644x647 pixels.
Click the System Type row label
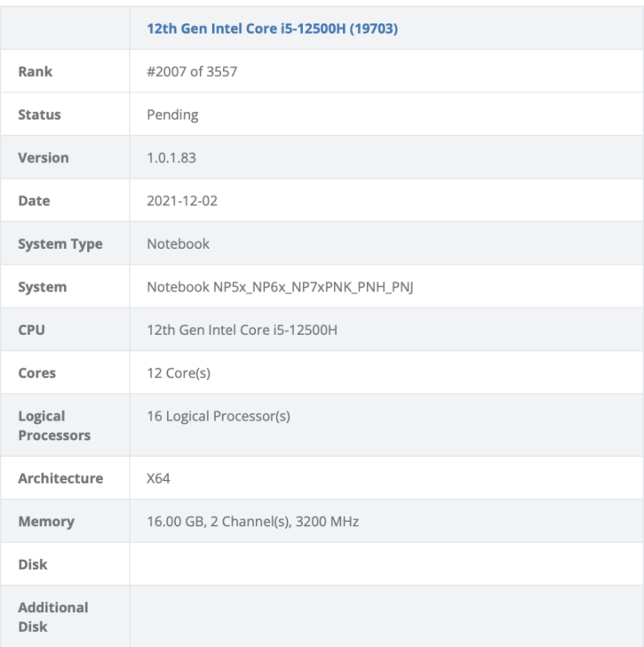[x=60, y=244]
